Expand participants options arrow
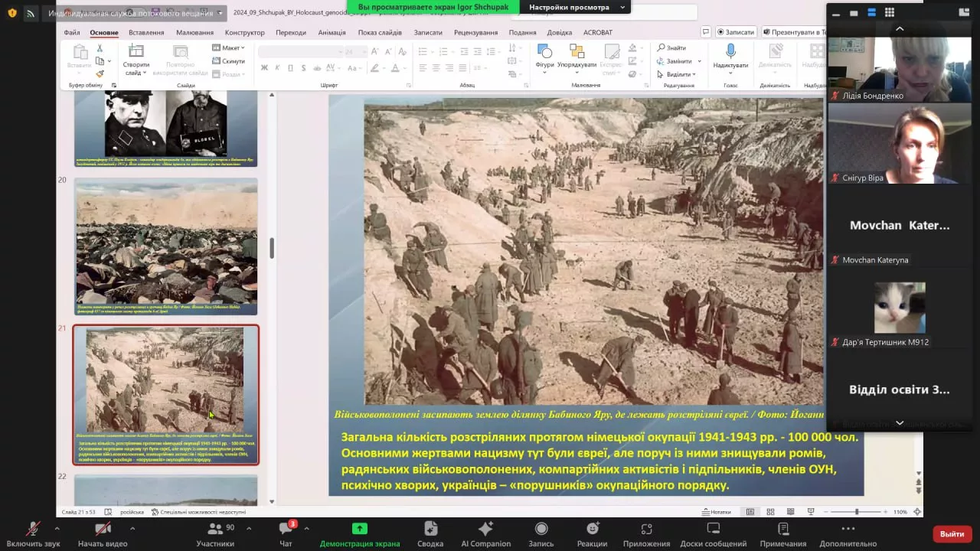 [x=250, y=529]
